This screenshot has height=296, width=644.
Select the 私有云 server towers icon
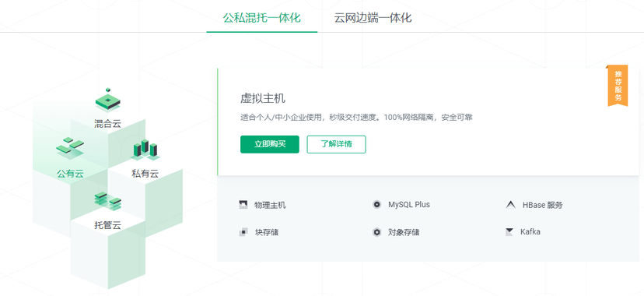[x=145, y=150]
